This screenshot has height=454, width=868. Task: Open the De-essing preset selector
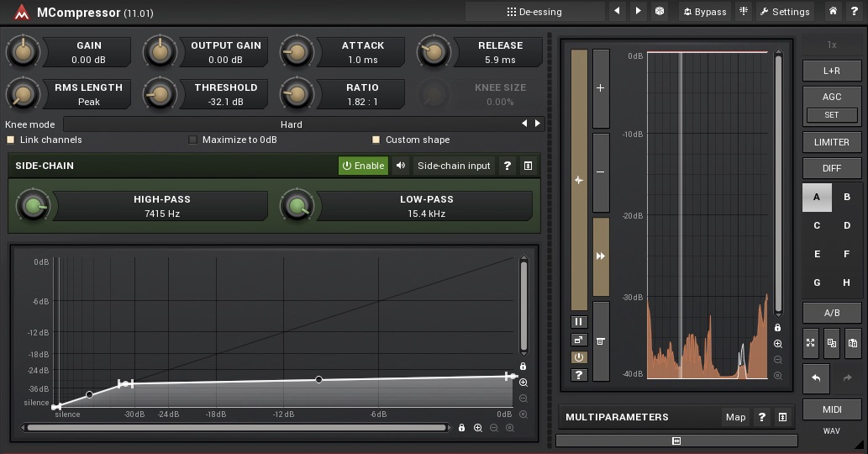tap(534, 12)
